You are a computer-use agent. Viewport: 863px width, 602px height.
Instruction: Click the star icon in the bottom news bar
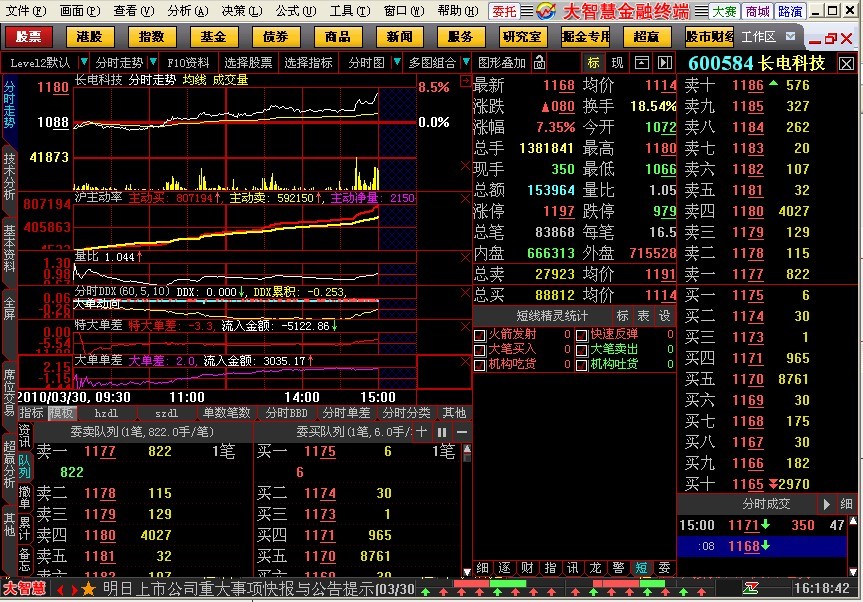(x=88, y=590)
